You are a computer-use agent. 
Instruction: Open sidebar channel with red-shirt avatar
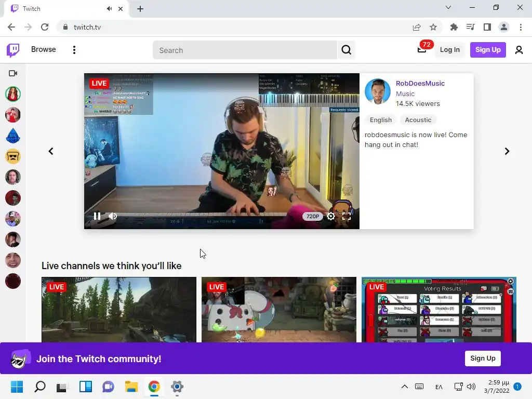[x=13, y=115]
